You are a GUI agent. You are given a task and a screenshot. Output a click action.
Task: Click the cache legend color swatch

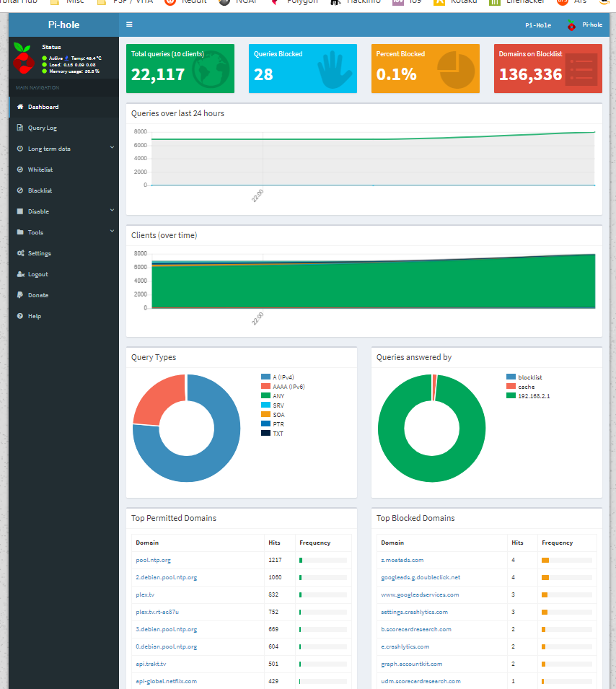click(511, 387)
